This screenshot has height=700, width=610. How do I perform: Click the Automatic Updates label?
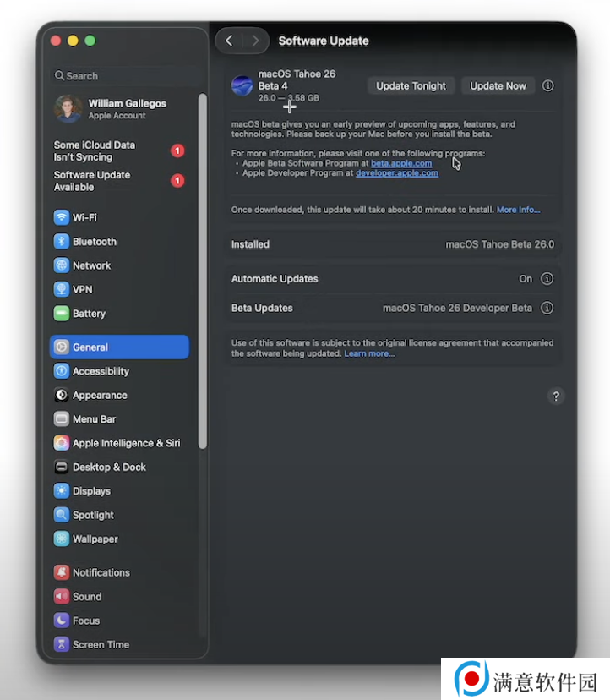click(275, 279)
